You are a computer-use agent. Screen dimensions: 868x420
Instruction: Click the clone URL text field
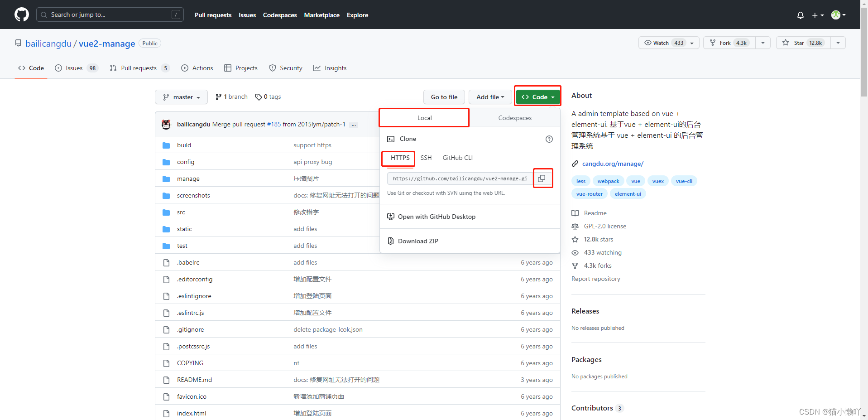tap(459, 179)
